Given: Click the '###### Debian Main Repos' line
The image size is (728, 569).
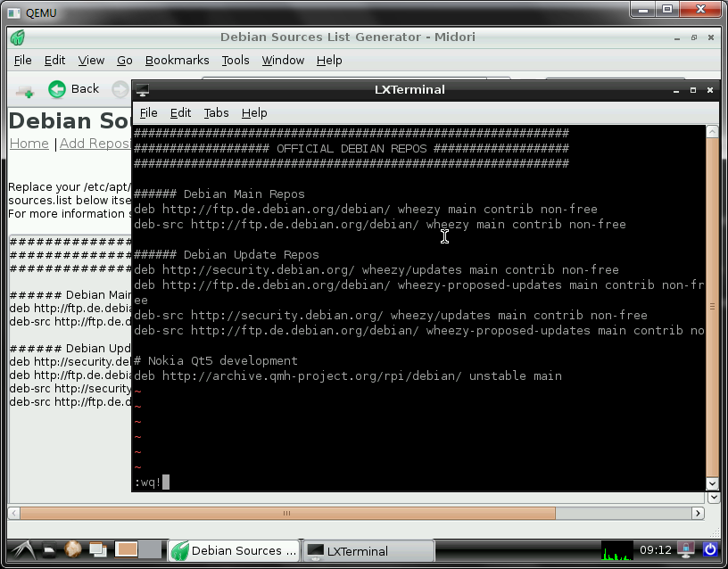Looking at the screenshot, I should pyautogui.click(x=219, y=194).
